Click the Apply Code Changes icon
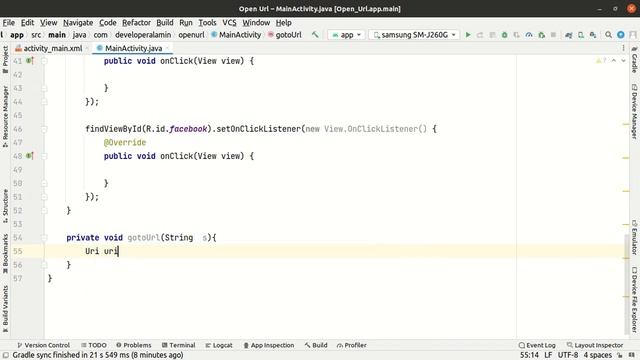Image resolution: width=640 pixels, height=360 pixels. [x=493, y=35]
